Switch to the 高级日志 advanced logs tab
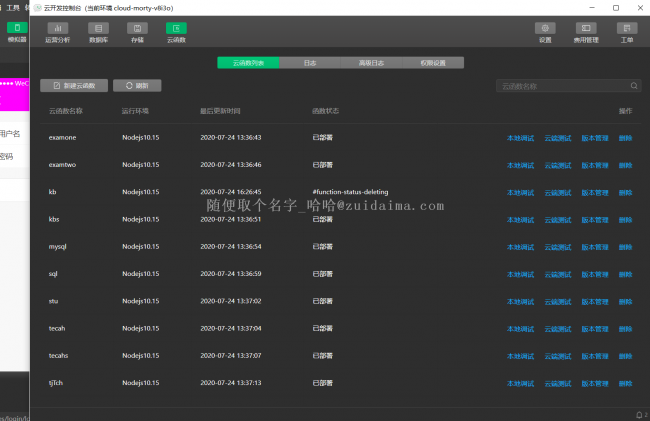The width and height of the screenshot is (650, 421). (372, 62)
